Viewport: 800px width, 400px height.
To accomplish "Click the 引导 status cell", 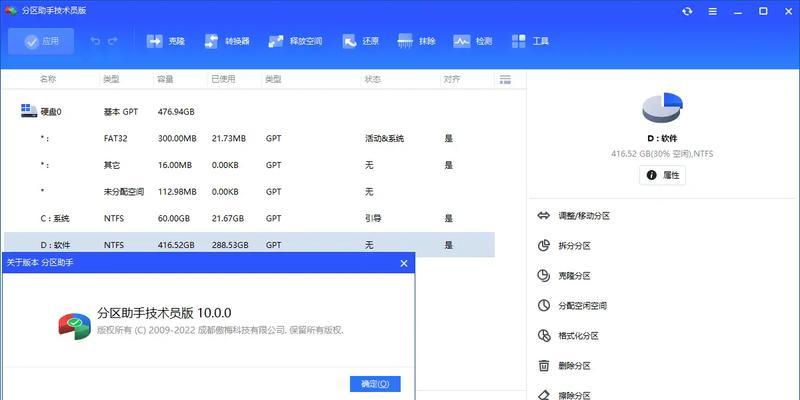I will point(373,218).
